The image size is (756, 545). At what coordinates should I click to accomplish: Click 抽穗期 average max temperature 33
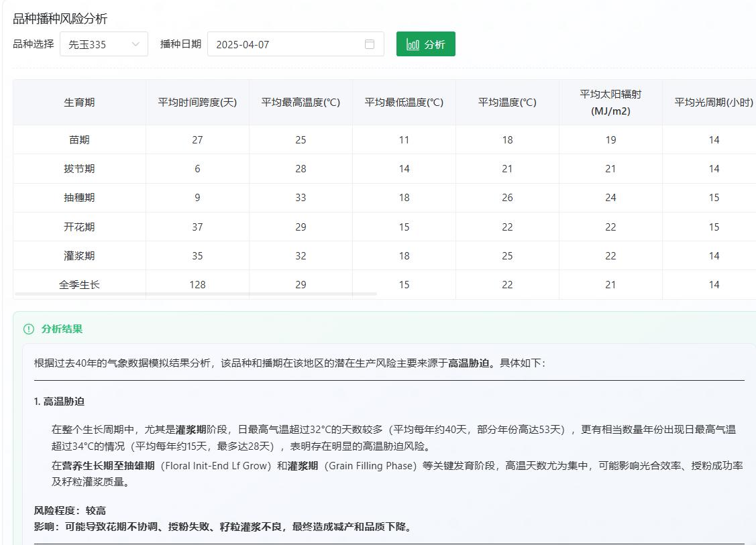[x=301, y=198]
